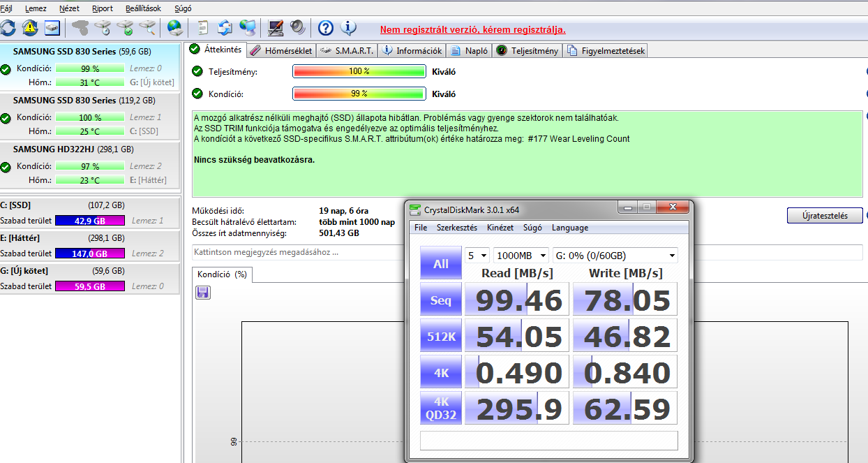The height and width of the screenshot is (463, 868).
Task: Click the report document toolbar icon
Action: pyautogui.click(x=203, y=28)
